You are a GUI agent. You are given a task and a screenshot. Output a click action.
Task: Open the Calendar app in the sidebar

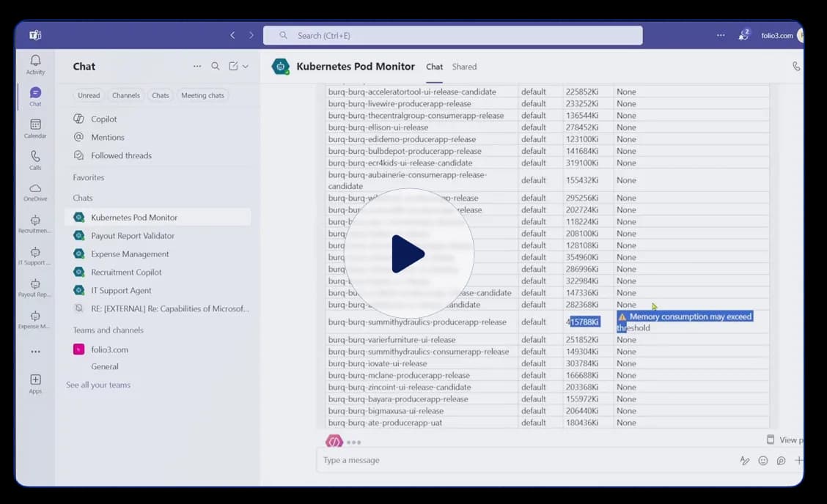pyautogui.click(x=35, y=129)
